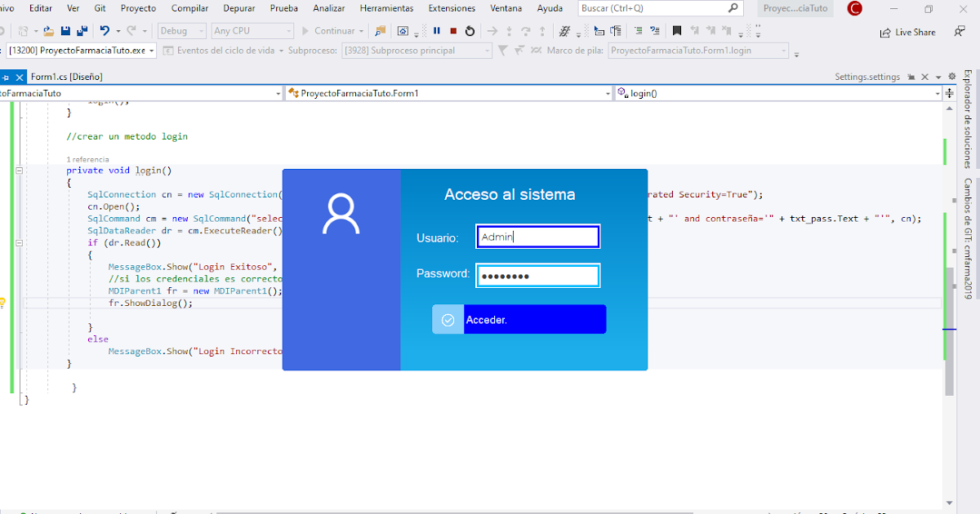Click the Break All pause icon
Image resolution: width=980 pixels, height=514 pixels.
[x=438, y=31]
